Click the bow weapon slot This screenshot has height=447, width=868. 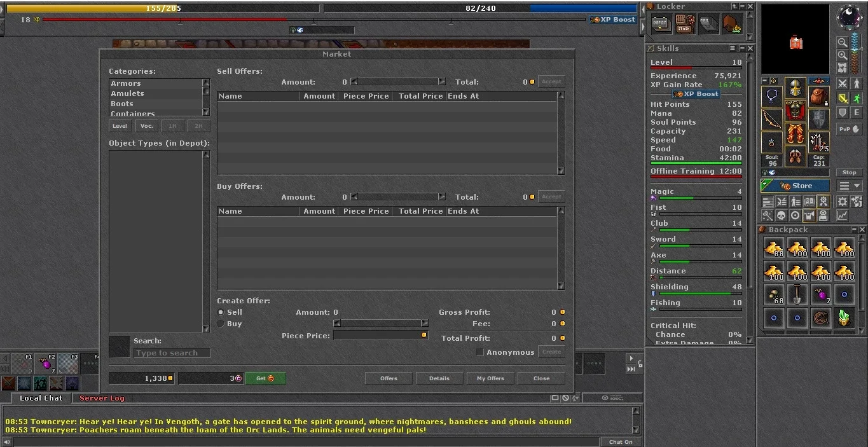[772, 119]
